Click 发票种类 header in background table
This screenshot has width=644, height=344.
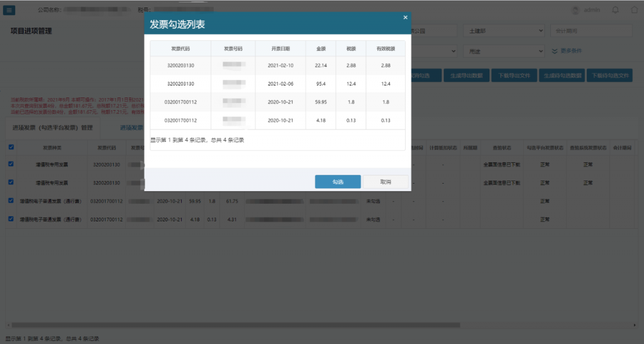[52, 148]
